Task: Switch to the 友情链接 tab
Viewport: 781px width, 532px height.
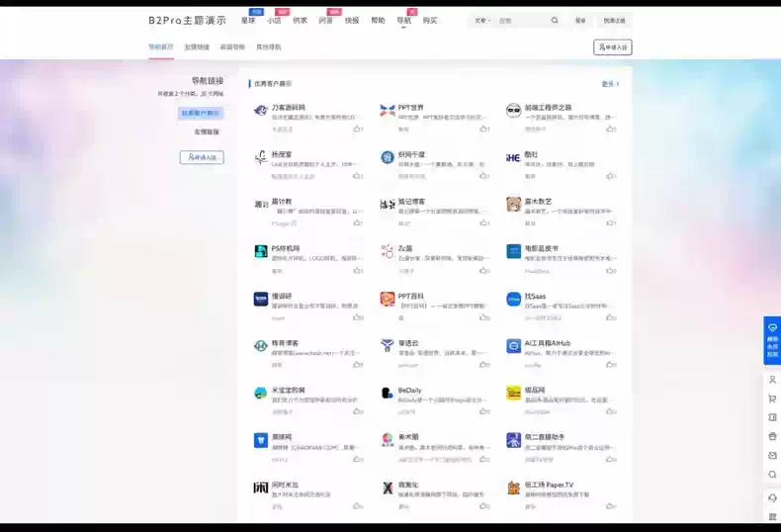Action: click(x=197, y=46)
